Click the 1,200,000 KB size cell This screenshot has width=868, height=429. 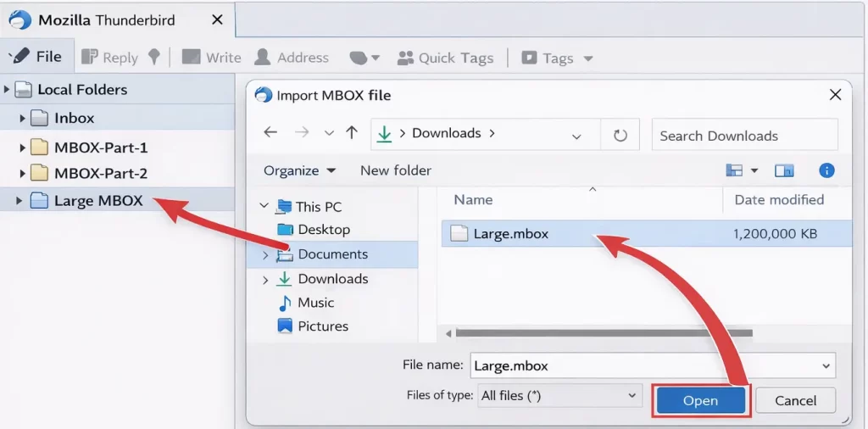775,234
